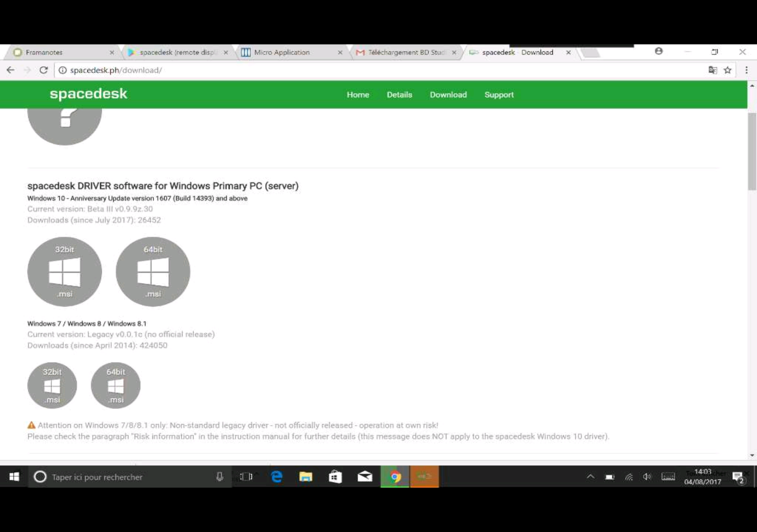Click the Chrome taskbar icon
Screen dimensions: 757x532
pos(395,477)
